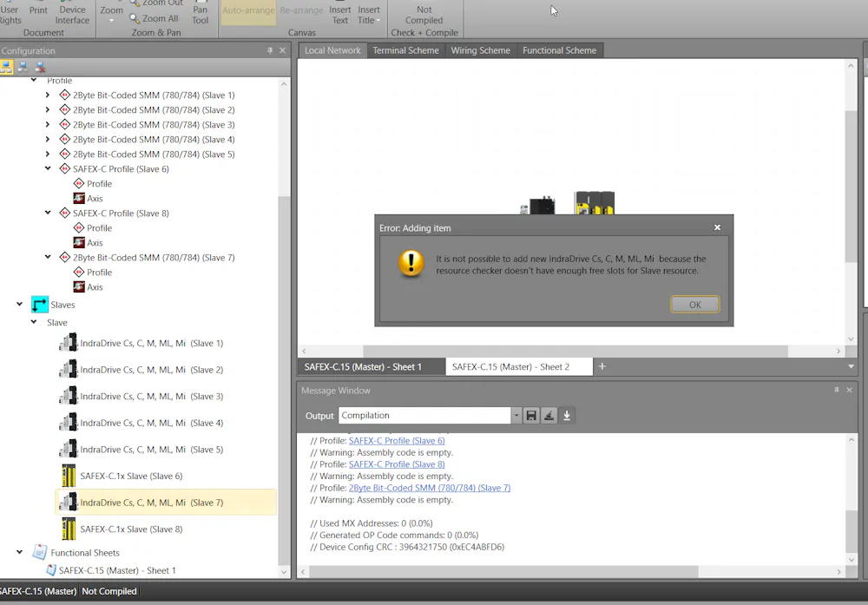Screen dimensions: 868x605
Task: Switch to the Local Network tab
Action: pyautogui.click(x=332, y=50)
